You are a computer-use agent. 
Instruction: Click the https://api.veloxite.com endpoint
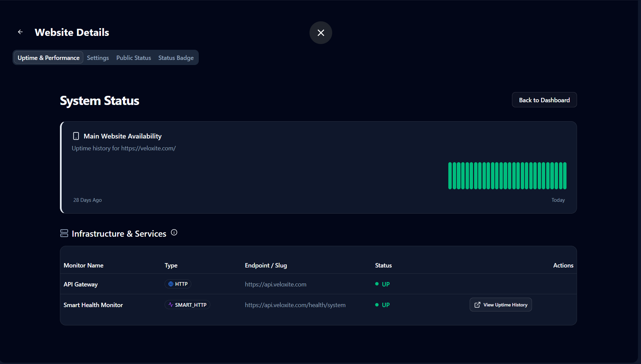[276, 284]
